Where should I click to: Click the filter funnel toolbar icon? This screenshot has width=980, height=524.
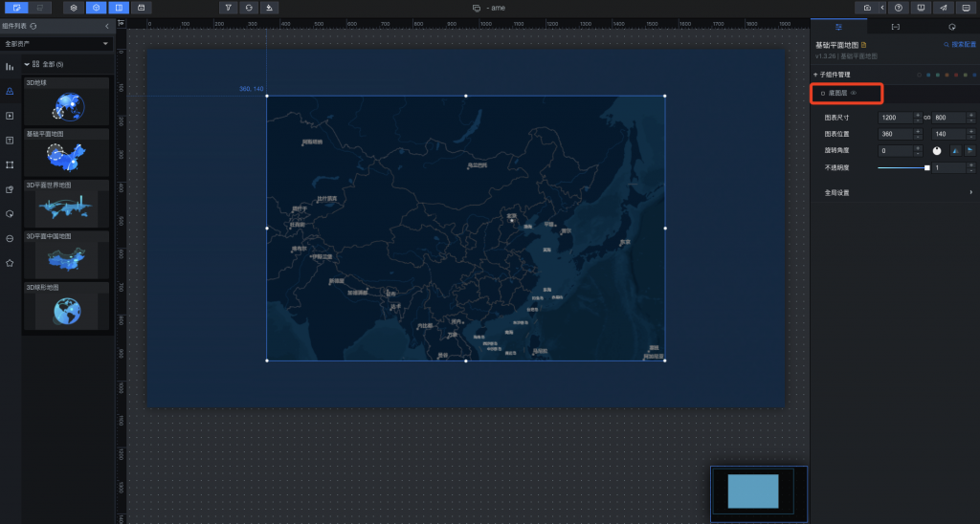[x=228, y=8]
